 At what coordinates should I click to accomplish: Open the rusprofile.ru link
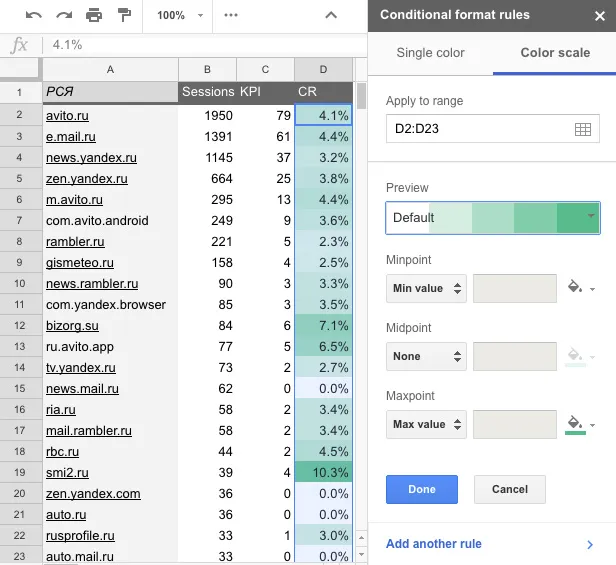[80, 536]
